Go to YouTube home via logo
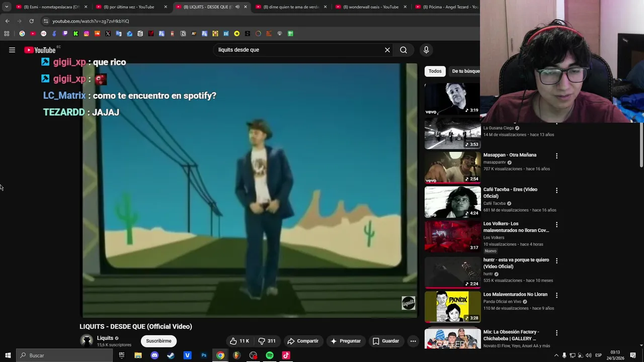The width and height of the screenshot is (644, 362). [x=40, y=50]
